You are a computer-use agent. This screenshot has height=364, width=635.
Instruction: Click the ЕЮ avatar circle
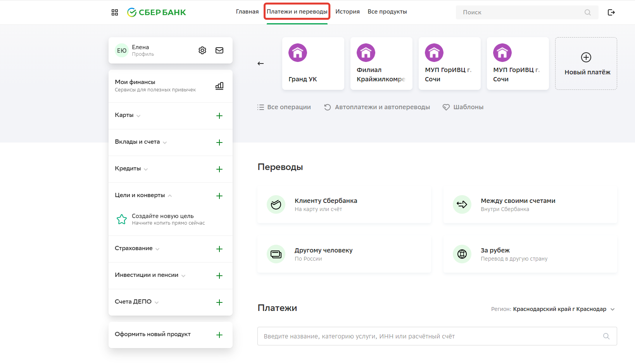[122, 50]
